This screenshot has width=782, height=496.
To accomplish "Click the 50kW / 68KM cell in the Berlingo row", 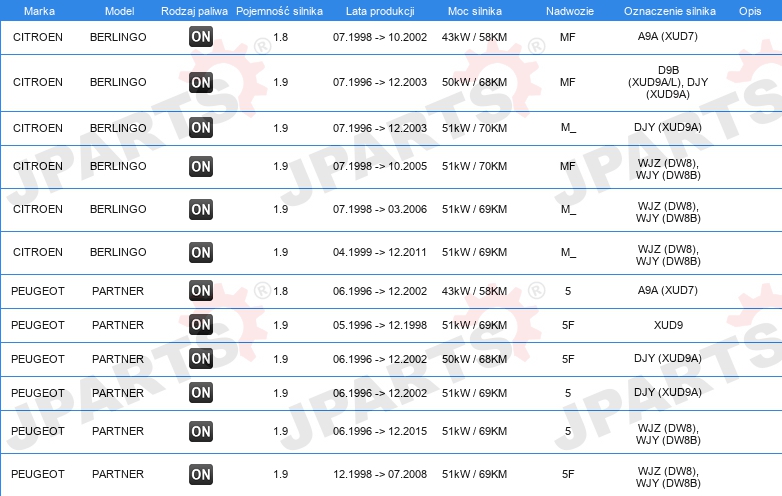I will point(474,82).
